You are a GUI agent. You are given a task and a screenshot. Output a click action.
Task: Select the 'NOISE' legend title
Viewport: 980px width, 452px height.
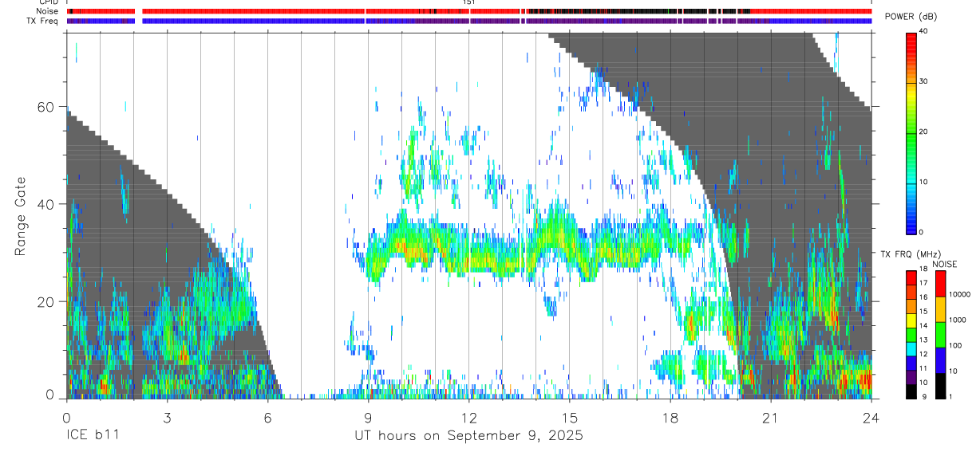943,264
